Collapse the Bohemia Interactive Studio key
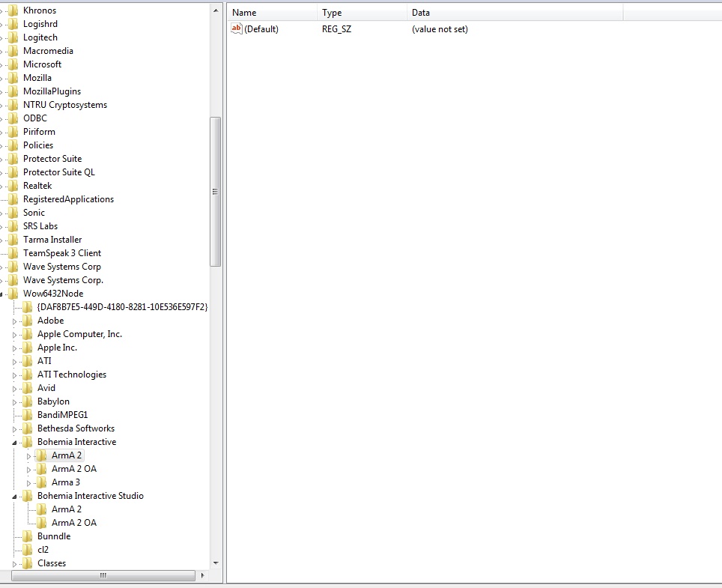This screenshot has height=588, width=722. tap(14, 496)
